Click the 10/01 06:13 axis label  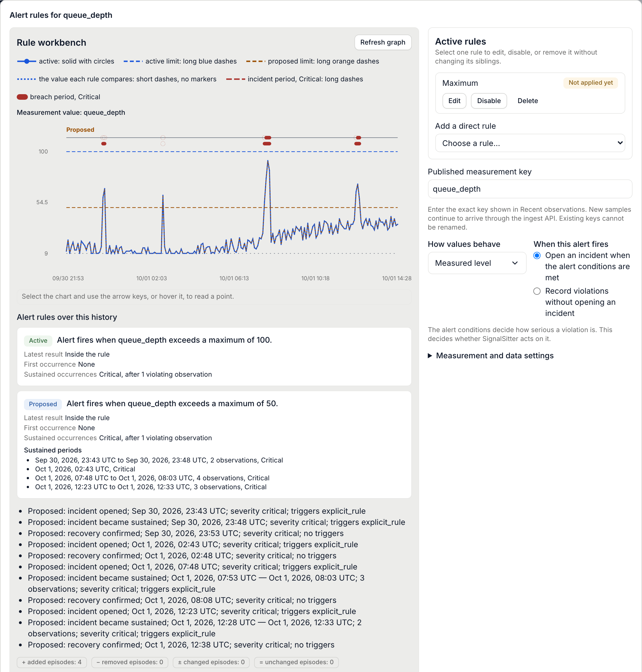[x=234, y=278]
